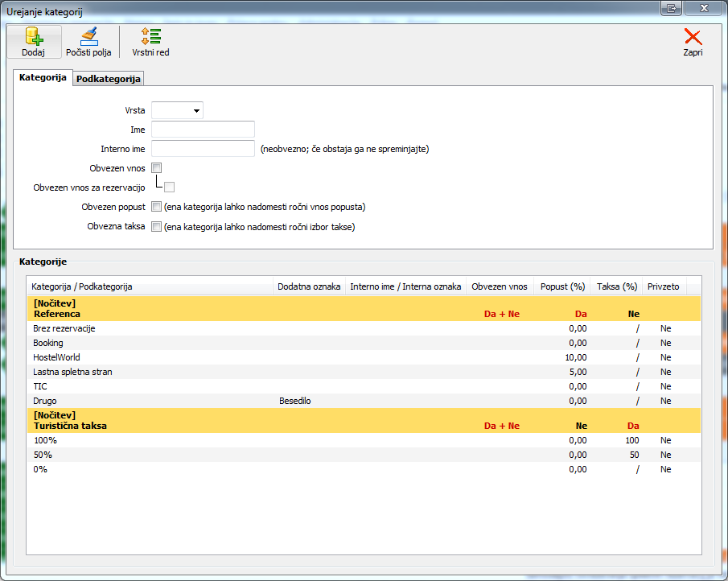Switch to the Podkategorija tab
728x581 pixels.
[x=109, y=79]
